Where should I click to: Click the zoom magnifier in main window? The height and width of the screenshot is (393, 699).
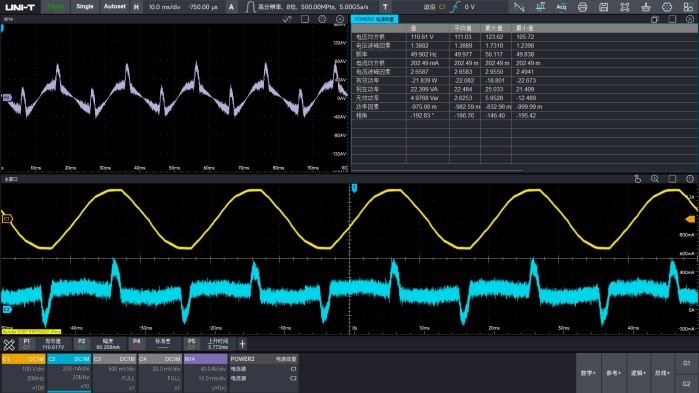point(654,179)
